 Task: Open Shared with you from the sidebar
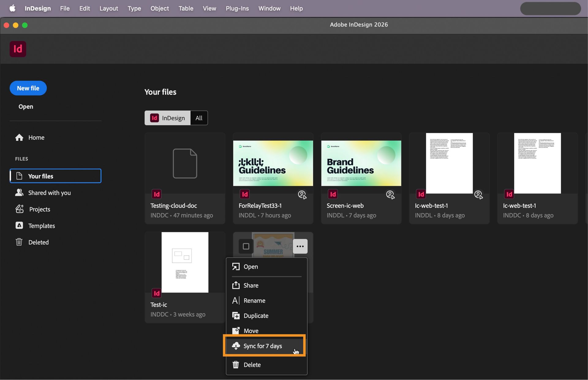[x=19, y=192]
